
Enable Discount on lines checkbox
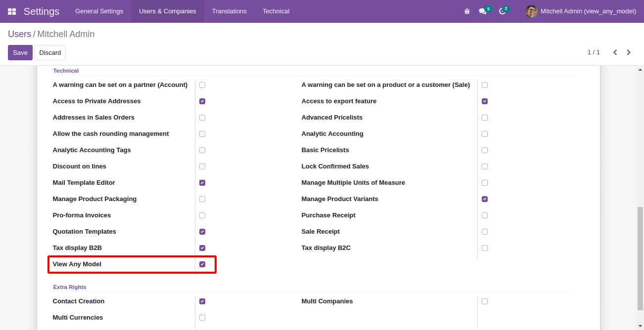click(202, 166)
